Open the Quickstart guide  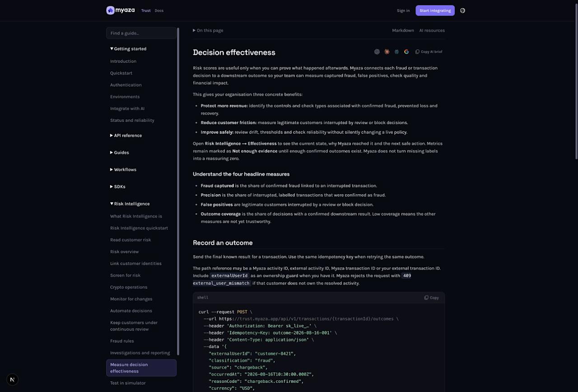[121, 73]
